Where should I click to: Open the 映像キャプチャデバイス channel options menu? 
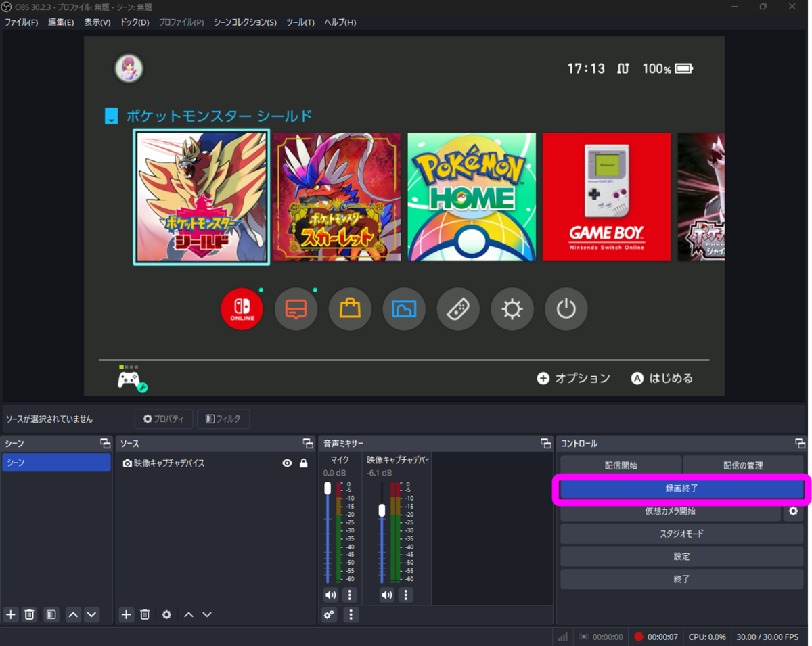(x=405, y=595)
